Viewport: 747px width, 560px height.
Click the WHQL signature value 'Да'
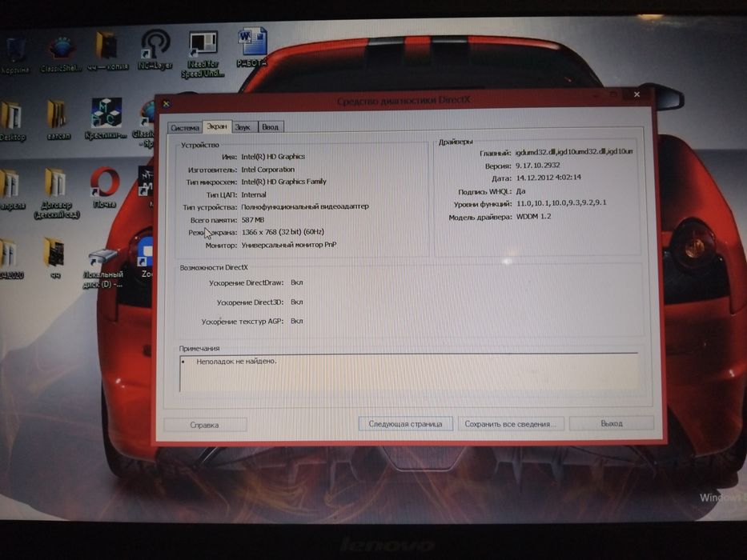pos(520,191)
